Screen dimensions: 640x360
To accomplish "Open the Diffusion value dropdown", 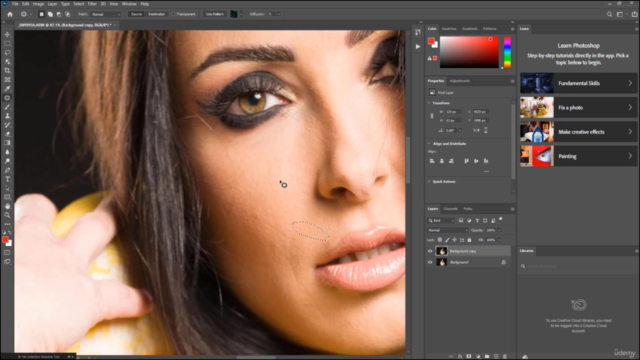I will pyautogui.click(x=279, y=14).
